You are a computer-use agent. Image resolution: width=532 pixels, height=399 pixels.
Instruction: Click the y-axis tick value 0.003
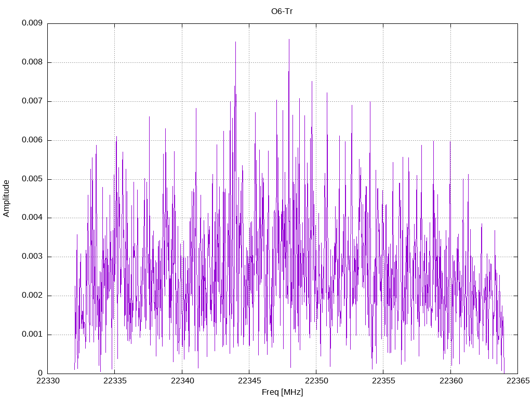[32, 257]
